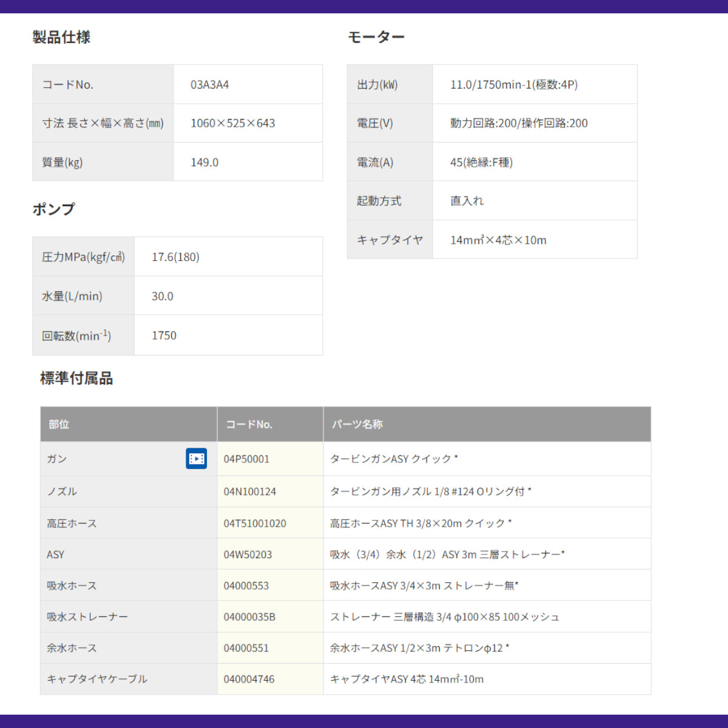The image size is (728, 728).
Task: Click the ASY row label in 部位 column
Action: pyautogui.click(x=55, y=555)
